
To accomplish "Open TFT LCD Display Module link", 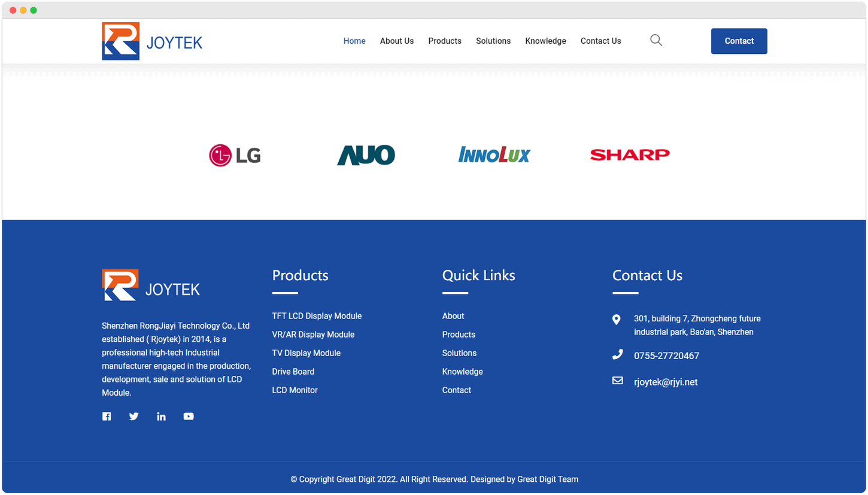I will (x=317, y=316).
